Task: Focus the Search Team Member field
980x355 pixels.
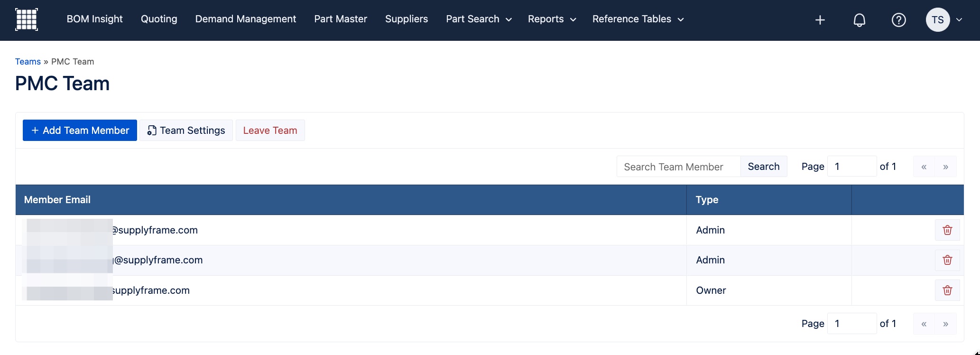Action: point(679,167)
